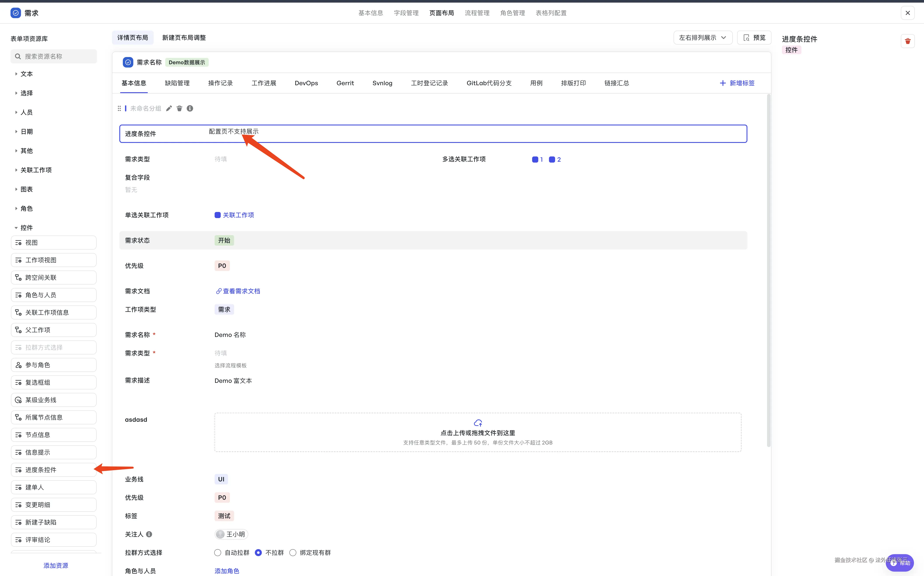Click the cloud upload icon in the file area
924x576 pixels.
[x=478, y=423]
